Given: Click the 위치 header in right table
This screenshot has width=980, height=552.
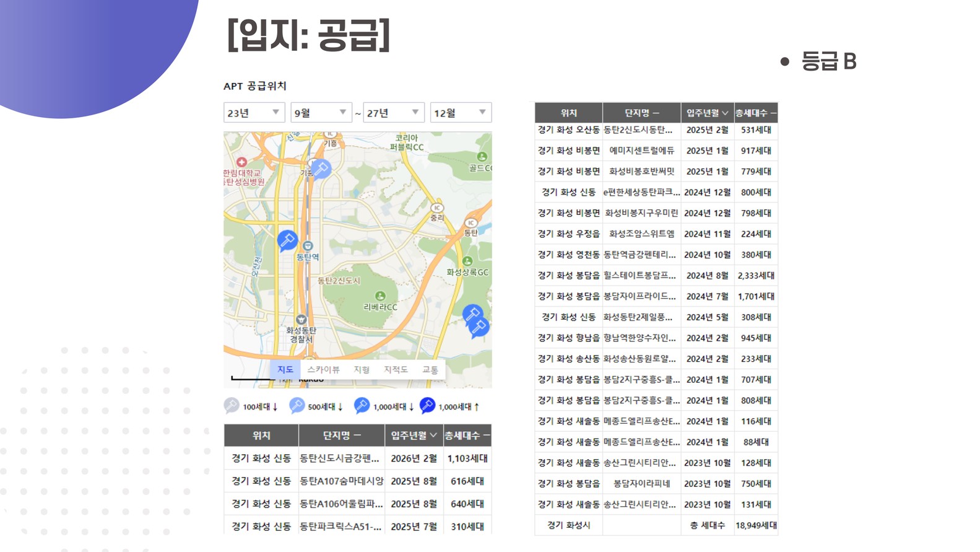Looking at the screenshot, I should point(569,113).
